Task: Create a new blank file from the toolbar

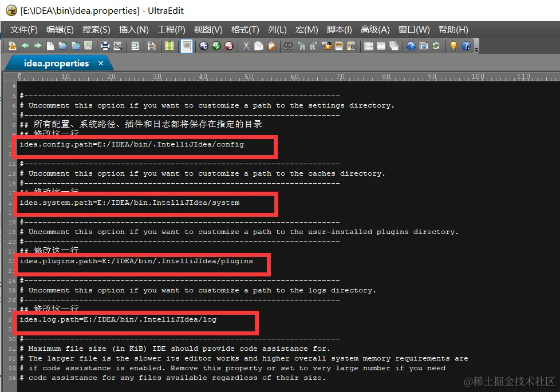Action: point(50,46)
